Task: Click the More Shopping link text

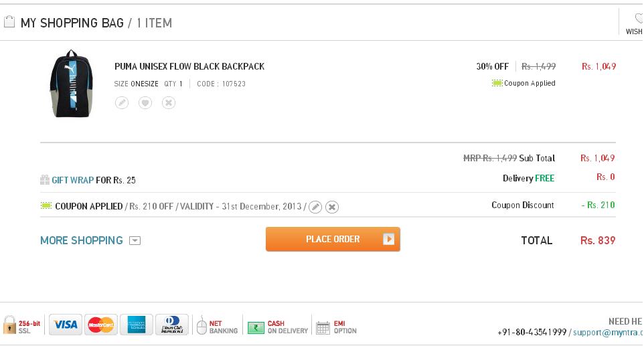Action: point(81,240)
